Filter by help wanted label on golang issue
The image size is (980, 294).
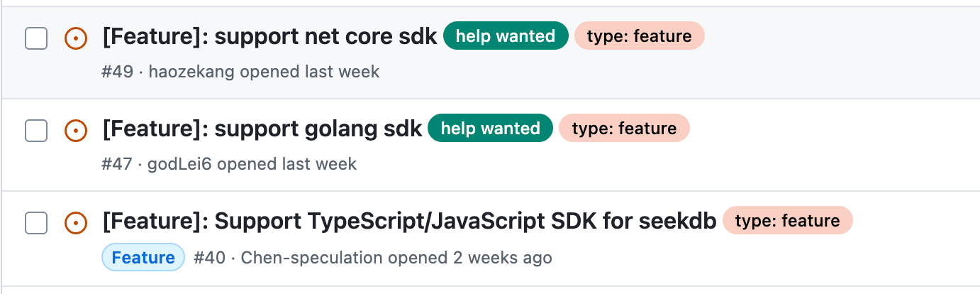(490, 128)
